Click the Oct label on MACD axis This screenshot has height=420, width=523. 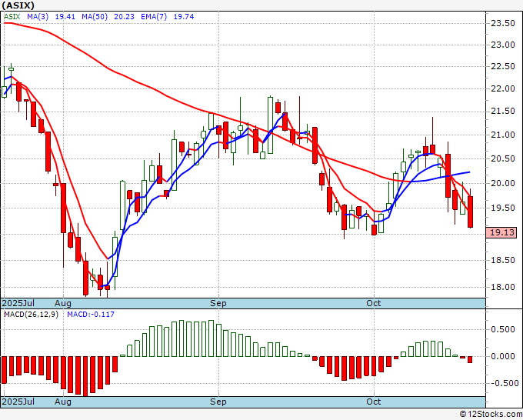point(374,402)
